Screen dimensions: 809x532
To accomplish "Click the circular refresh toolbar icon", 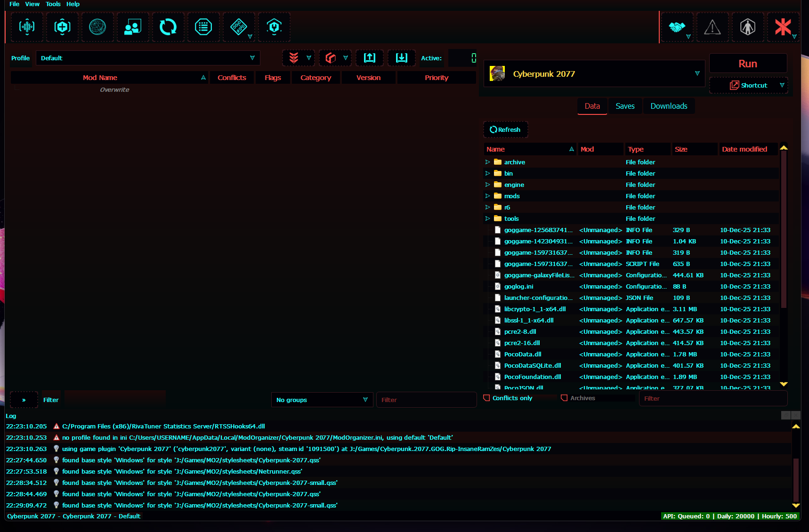I will point(168,27).
